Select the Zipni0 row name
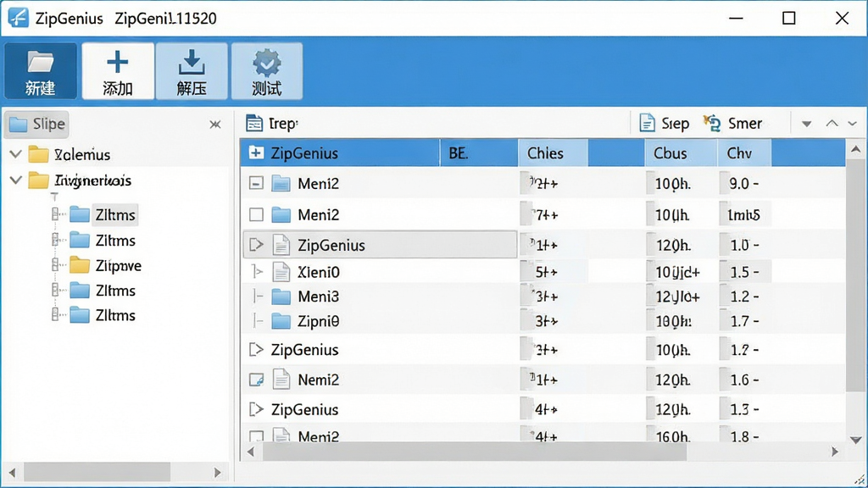 [319, 321]
